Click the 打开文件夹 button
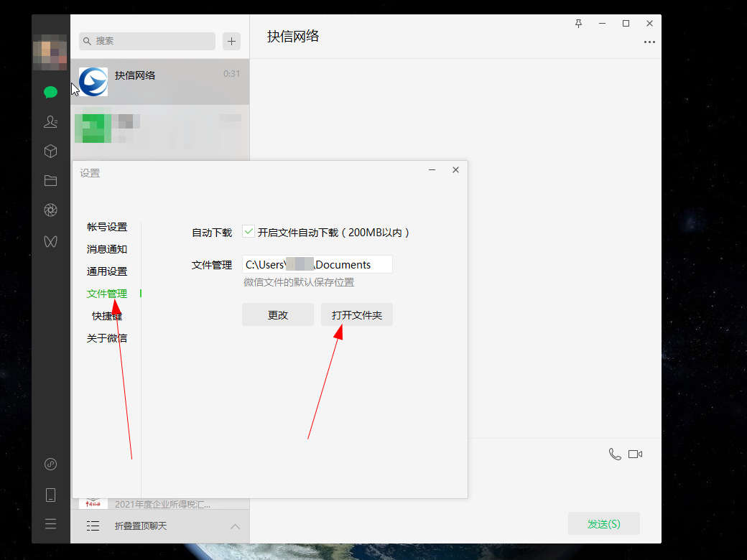 357,314
